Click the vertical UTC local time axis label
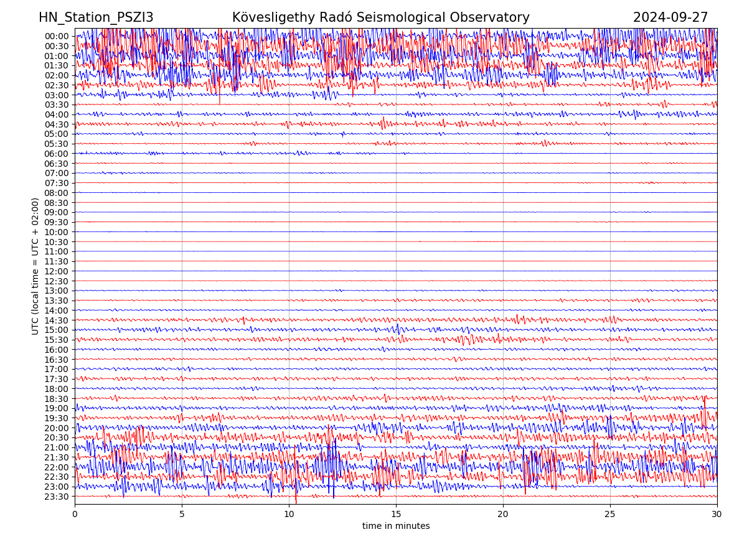This screenshot has width=747, height=560. coord(35,266)
